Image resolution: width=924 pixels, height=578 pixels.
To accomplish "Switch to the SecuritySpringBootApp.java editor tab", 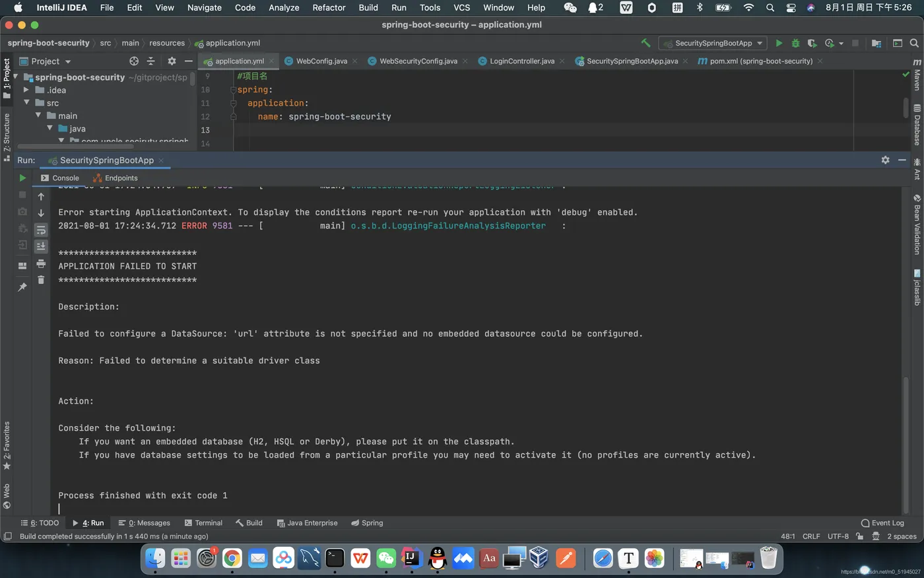I will click(631, 61).
